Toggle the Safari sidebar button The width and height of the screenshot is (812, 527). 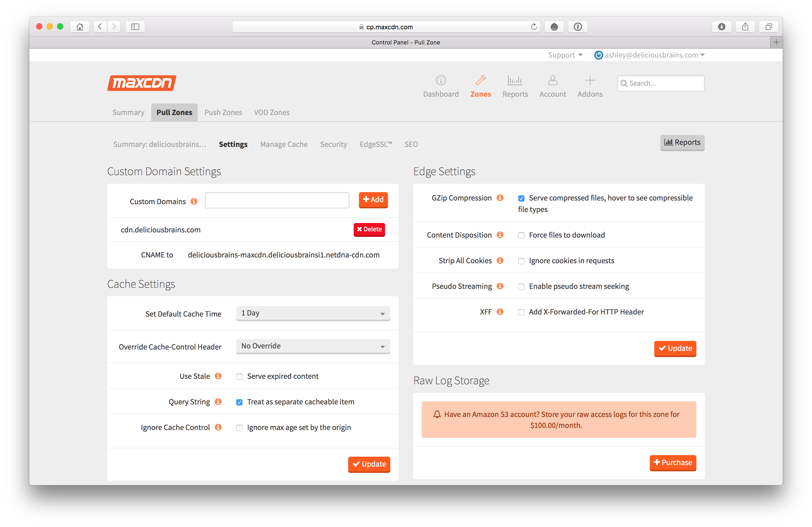click(135, 27)
